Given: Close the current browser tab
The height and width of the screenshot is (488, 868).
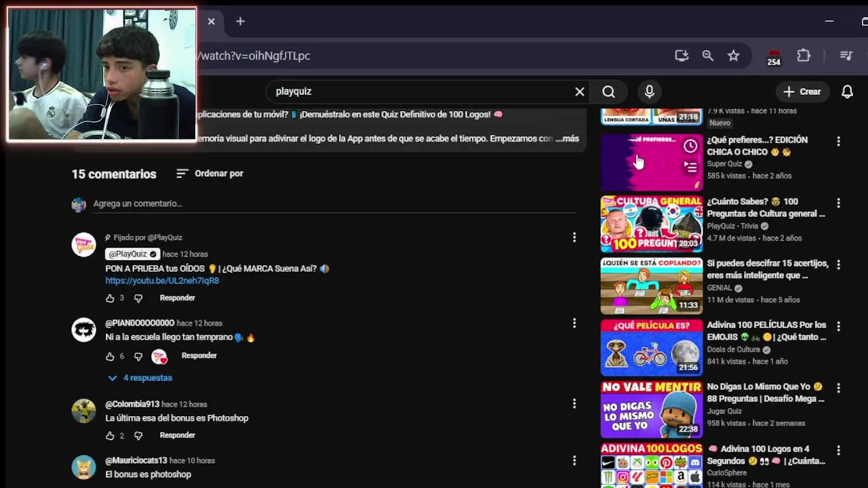Looking at the screenshot, I should pos(211,22).
